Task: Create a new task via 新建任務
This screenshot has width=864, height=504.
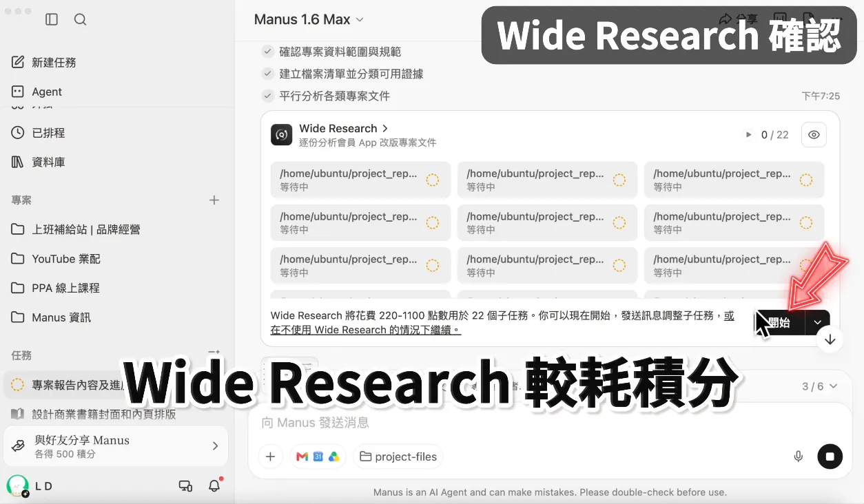Action: [44, 62]
